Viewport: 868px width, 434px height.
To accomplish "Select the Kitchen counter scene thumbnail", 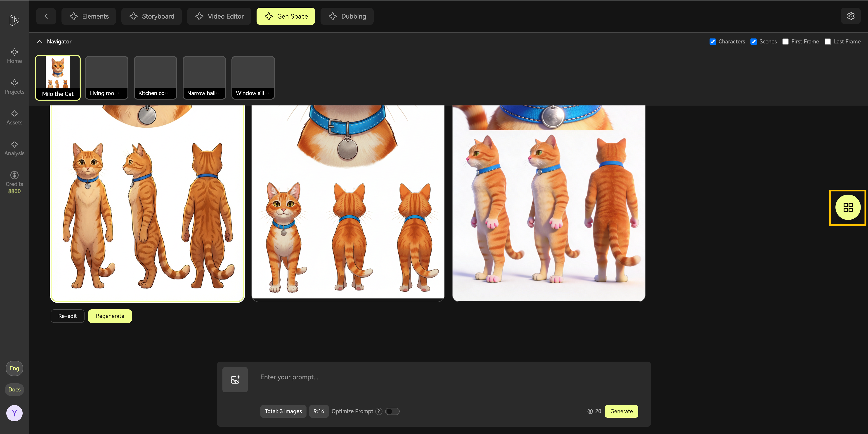I will point(155,78).
